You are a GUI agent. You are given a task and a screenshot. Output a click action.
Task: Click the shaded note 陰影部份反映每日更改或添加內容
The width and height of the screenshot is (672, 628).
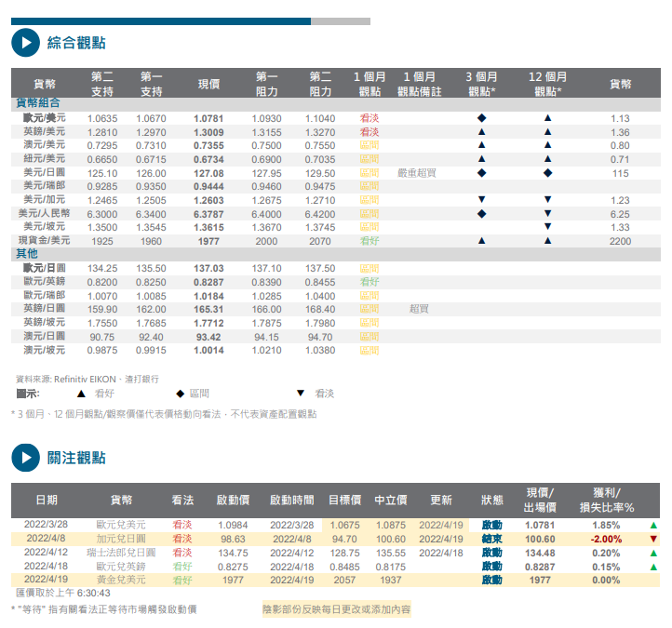coord(336,609)
